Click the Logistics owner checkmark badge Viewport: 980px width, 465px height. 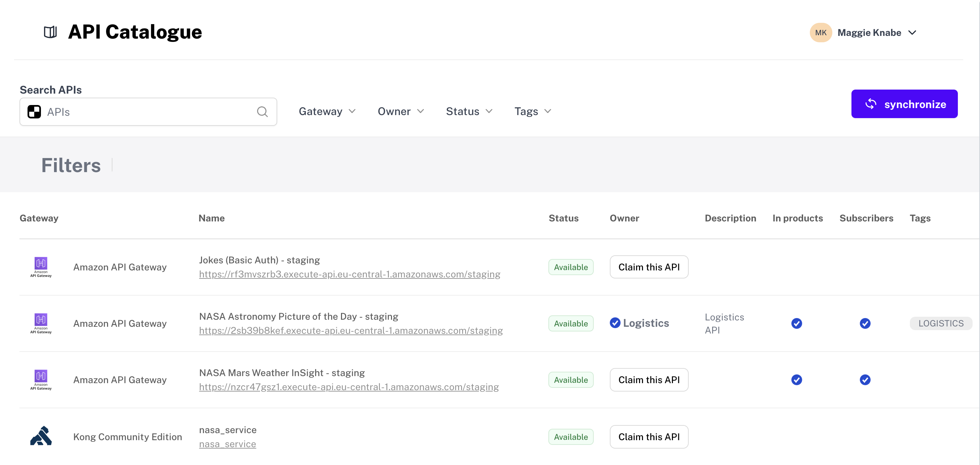[x=616, y=323]
